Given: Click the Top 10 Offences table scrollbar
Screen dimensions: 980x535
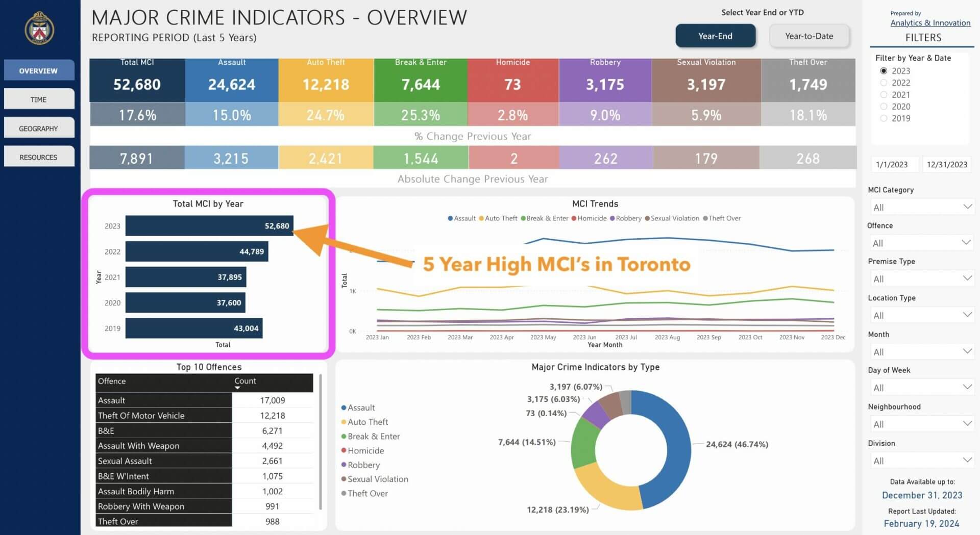Looking at the screenshot, I should [320, 442].
